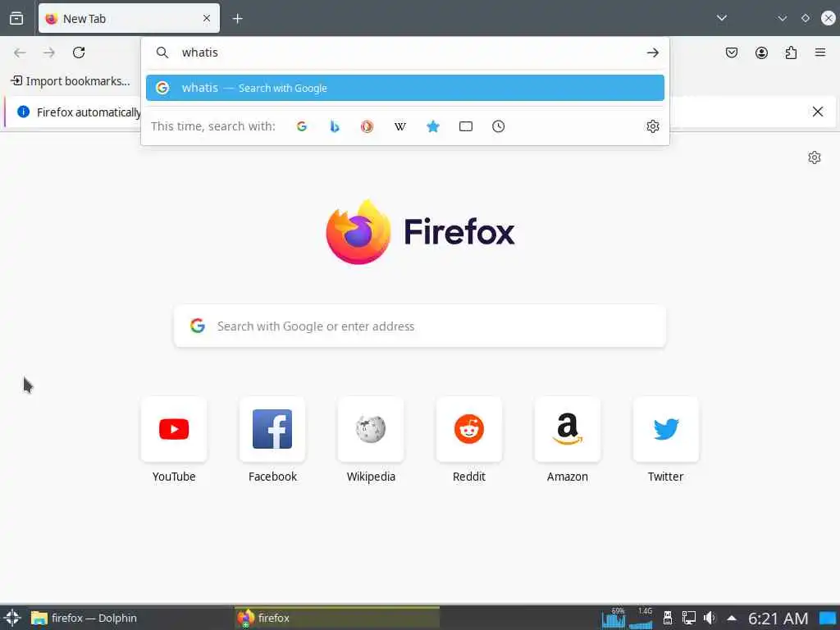Viewport: 840px width, 630px height.
Task: Click Import bookmarks link
Action: (x=71, y=81)
